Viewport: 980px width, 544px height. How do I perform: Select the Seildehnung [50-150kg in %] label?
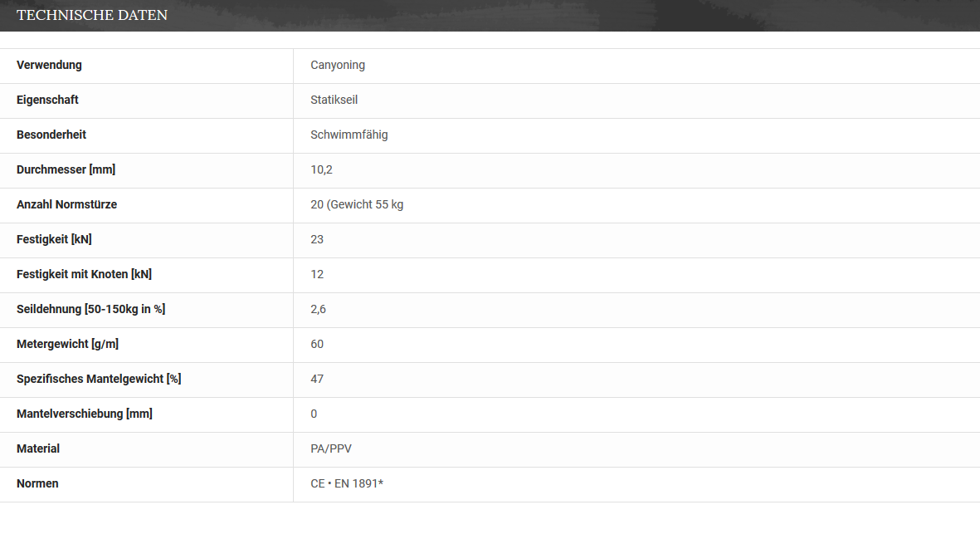click(91, 309)
